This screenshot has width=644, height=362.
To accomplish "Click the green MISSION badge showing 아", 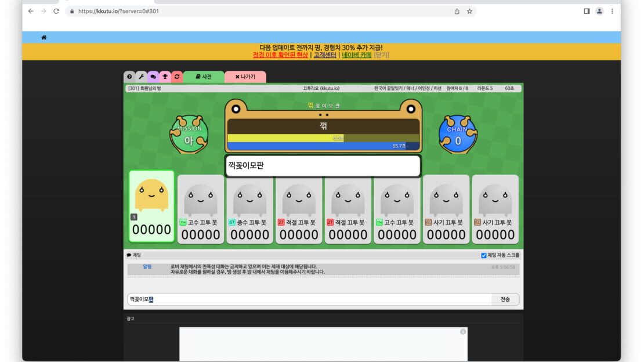I will coord(189,135).
